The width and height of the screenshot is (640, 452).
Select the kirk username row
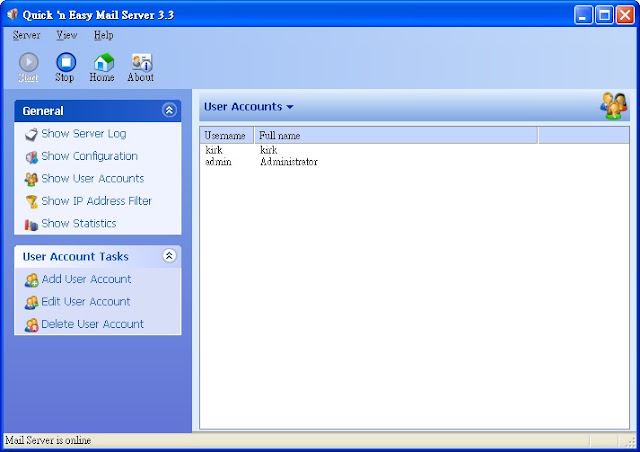pyautogui.click(x=214, y=150)
